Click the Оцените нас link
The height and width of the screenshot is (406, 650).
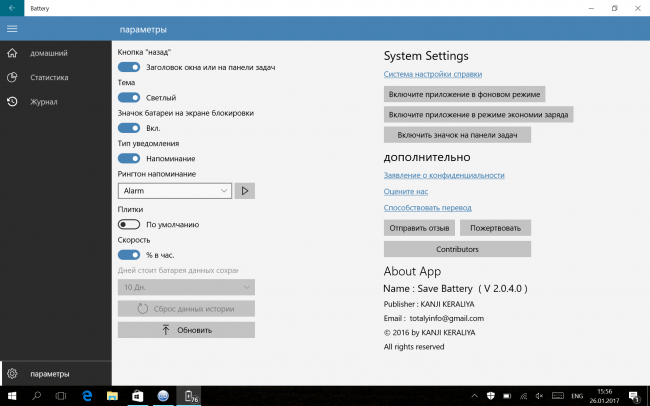click(x=405, y=192)
